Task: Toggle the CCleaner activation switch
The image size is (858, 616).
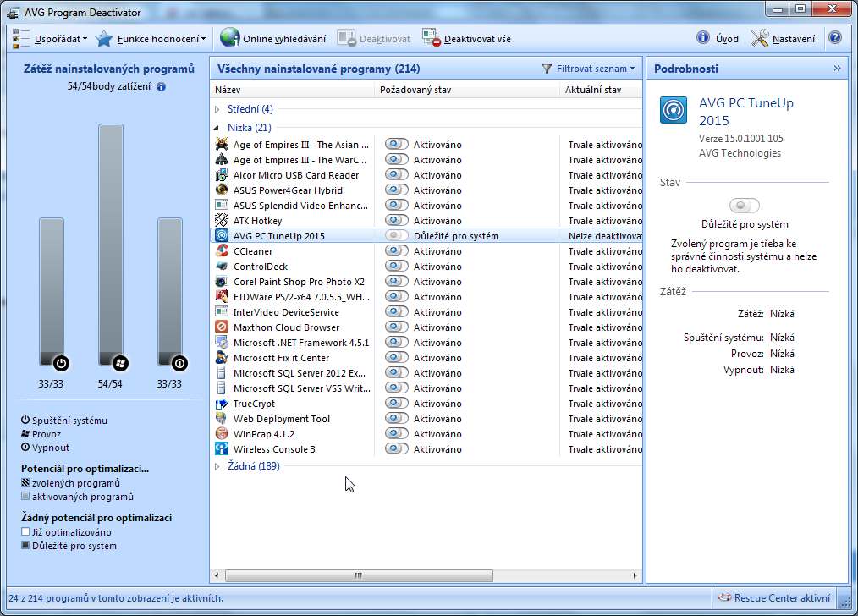Action: (396, 251)
